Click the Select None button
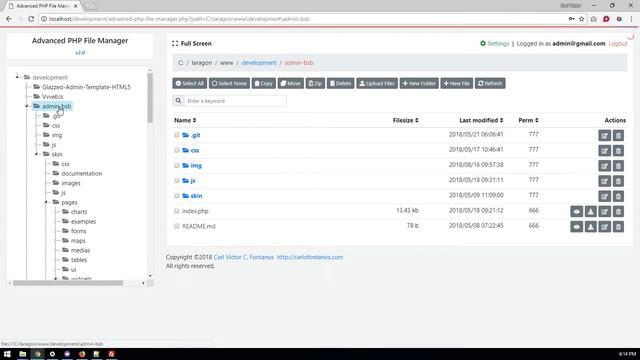 229,83
